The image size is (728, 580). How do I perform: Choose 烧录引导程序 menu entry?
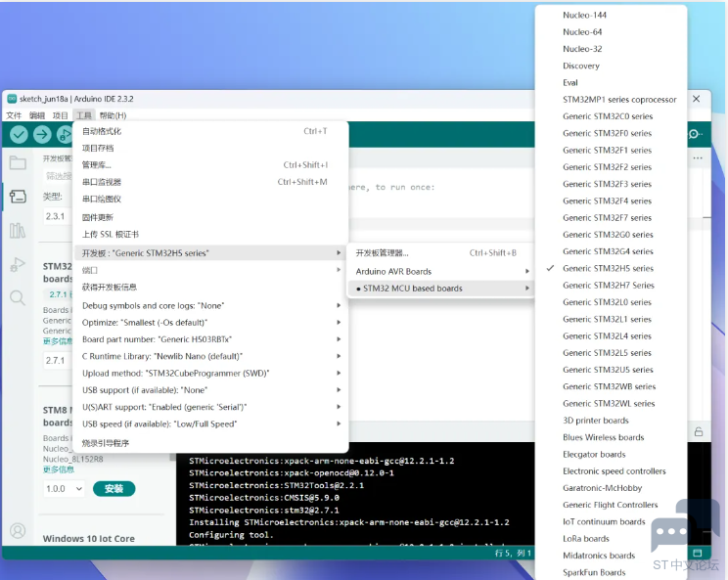tap(210, 443)
